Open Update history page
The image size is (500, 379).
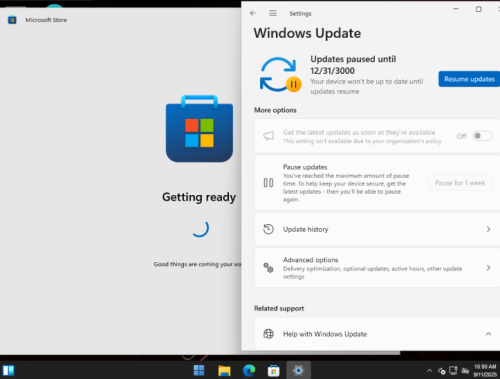(377, 229)
